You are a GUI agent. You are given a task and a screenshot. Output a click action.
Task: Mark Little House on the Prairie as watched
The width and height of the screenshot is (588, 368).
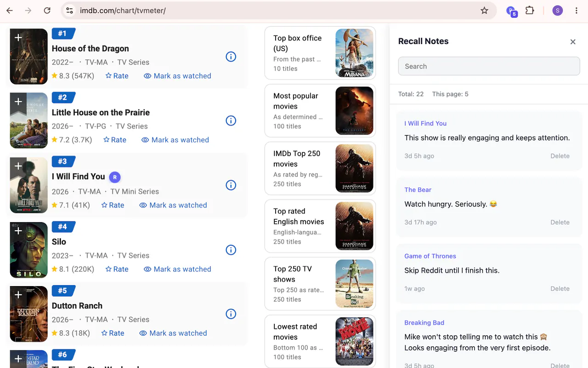click(175, 140)
